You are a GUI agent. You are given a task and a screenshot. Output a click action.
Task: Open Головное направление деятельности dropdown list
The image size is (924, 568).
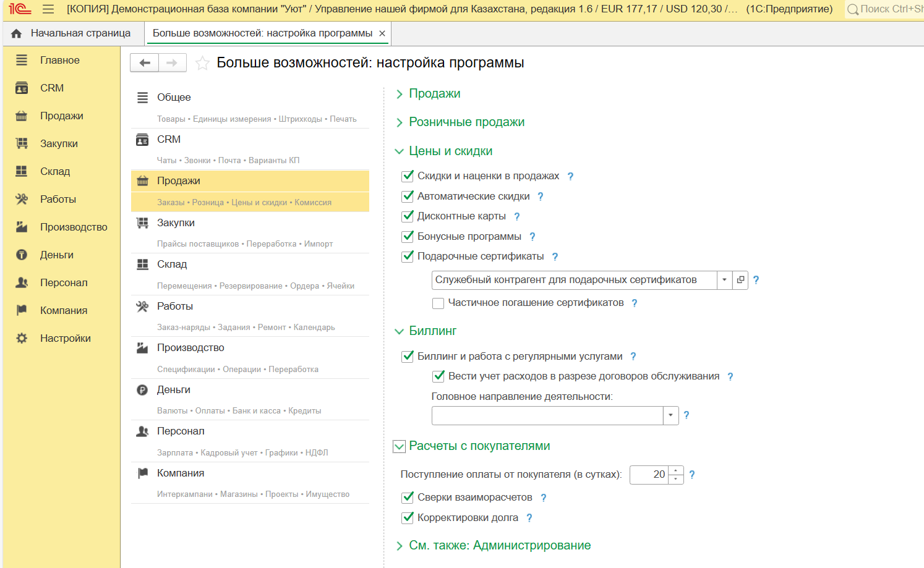(671, 415)
